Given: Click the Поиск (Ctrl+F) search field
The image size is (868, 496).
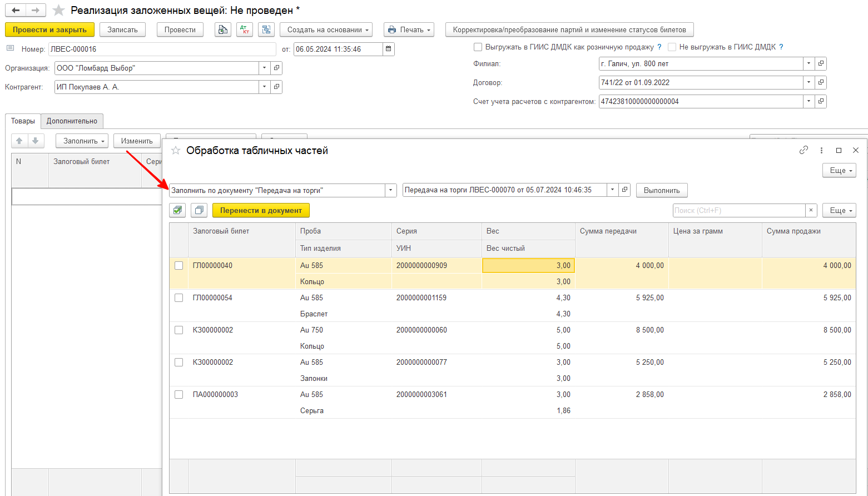Looking at the screenshot, I should click(x=739, y=210).
